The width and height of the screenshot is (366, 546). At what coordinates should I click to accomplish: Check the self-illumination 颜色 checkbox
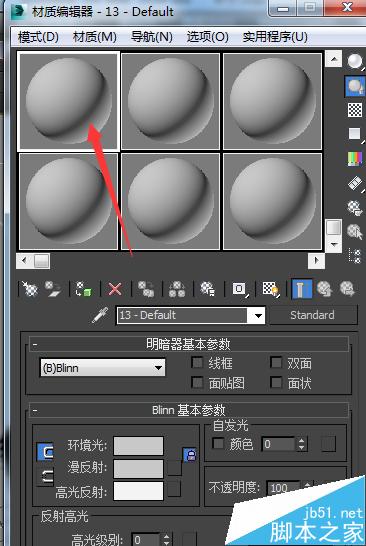(218, 444)
